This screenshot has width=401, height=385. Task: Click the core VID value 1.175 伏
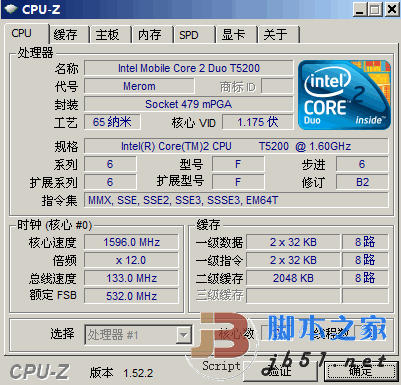click(x=258, y=122)
